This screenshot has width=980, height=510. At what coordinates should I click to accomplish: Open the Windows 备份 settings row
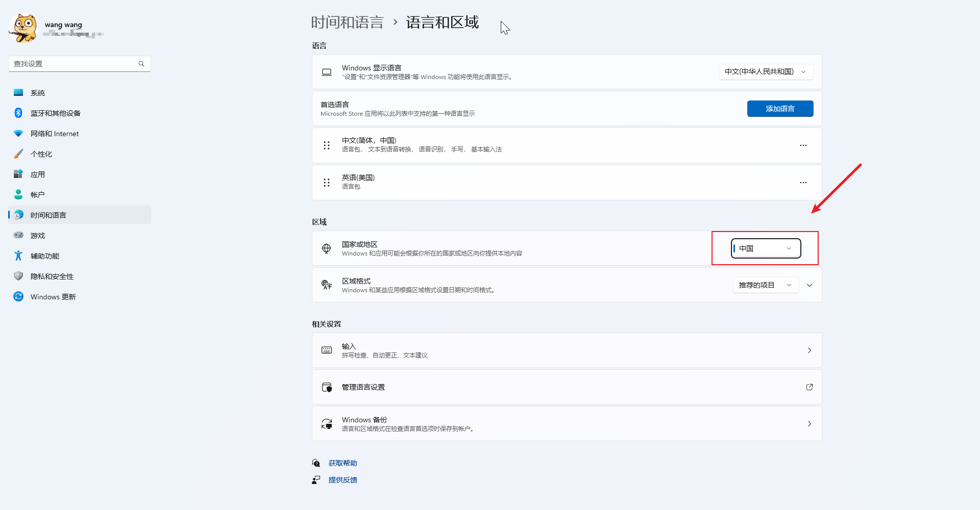click(567, 424)
